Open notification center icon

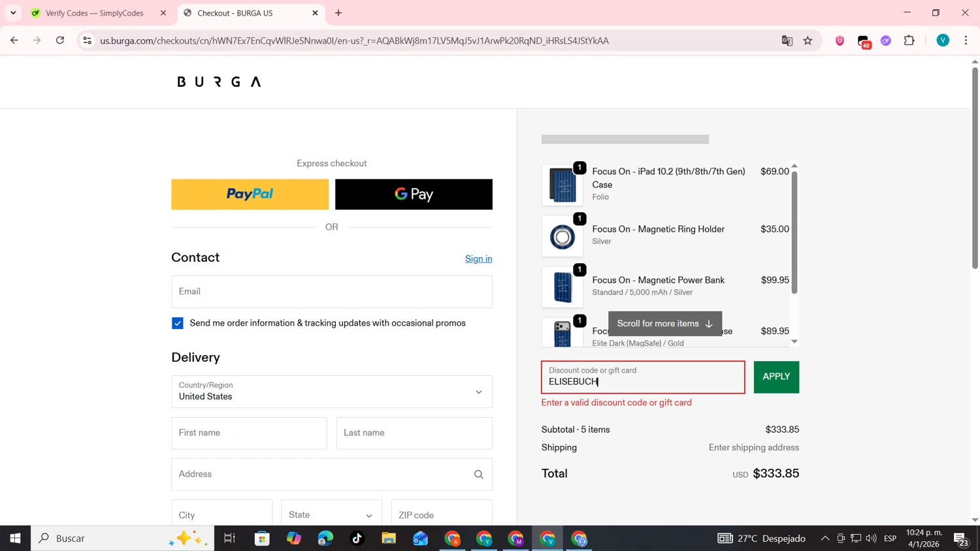(961, 539)
